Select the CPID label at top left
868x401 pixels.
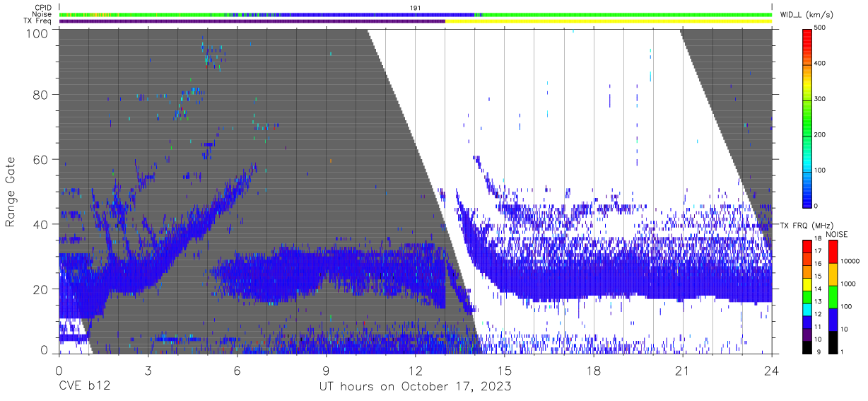coord(44,8)
